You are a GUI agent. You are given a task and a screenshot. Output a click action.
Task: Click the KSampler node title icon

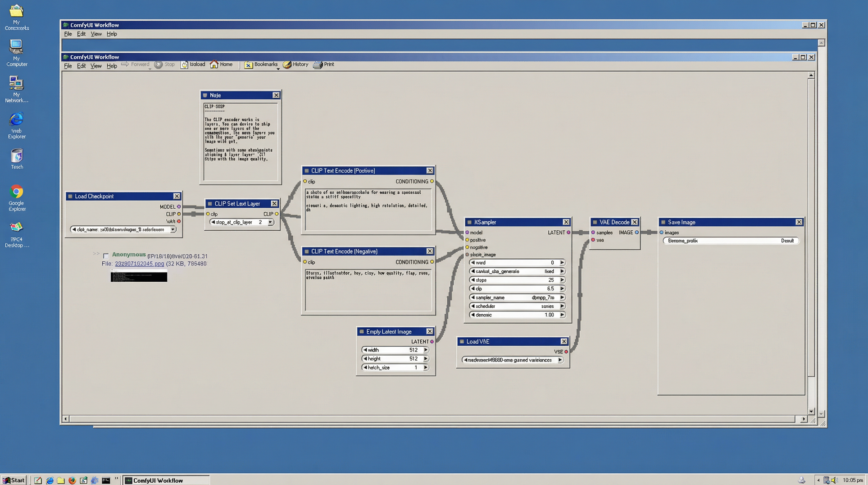point(469,222)
